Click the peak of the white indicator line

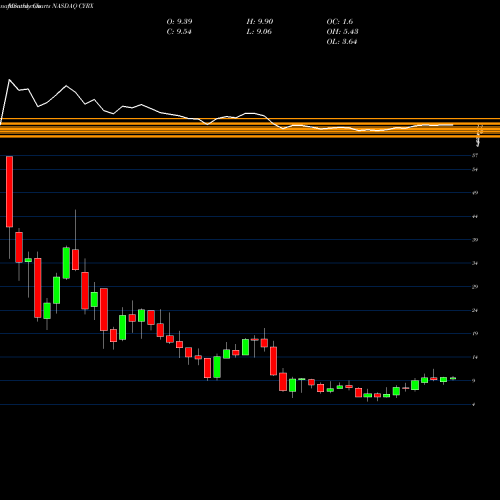pyautogui.click(x=9, y=80)
